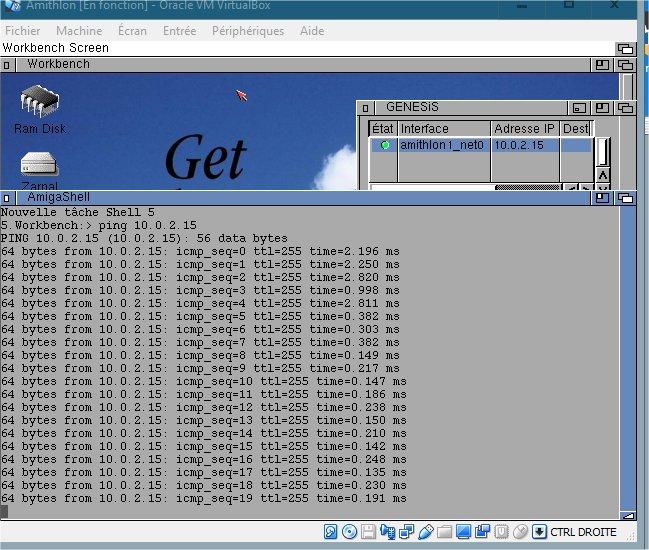Screen dimensions: 649x550
Task: Click the ping reply line with icmp_seq=0
Action: point(200,252)
